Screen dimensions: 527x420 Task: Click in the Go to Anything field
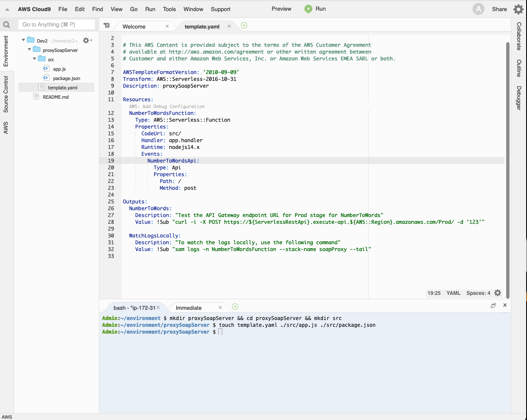(56, 25)
